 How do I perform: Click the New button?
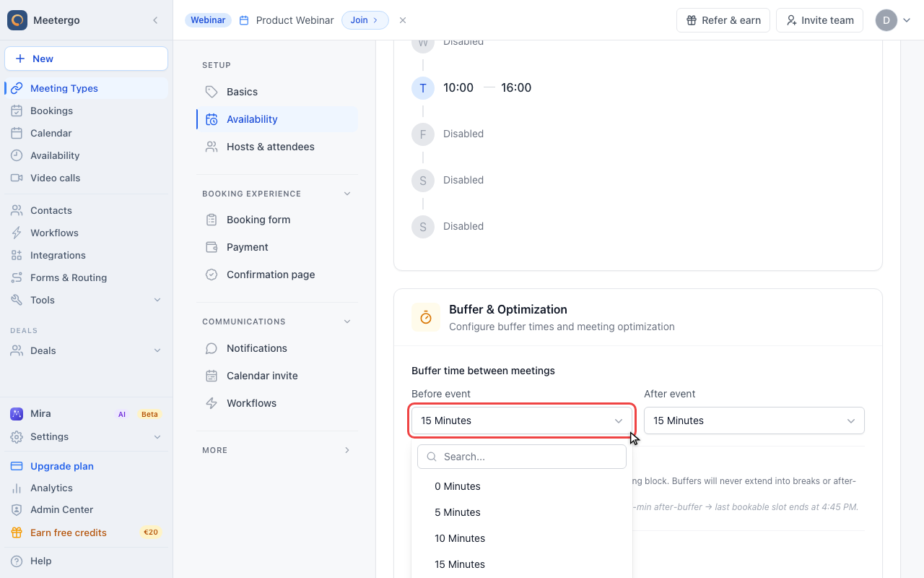(87, 59)
